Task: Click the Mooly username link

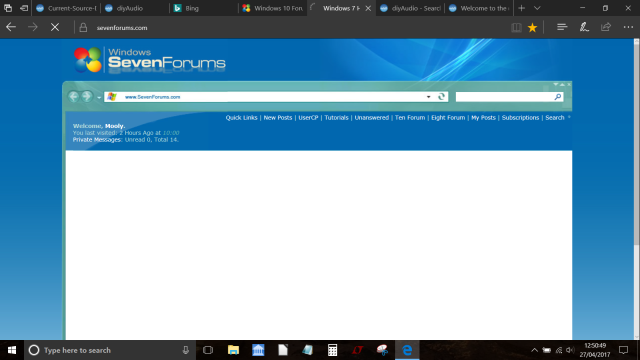Action: 114,126
